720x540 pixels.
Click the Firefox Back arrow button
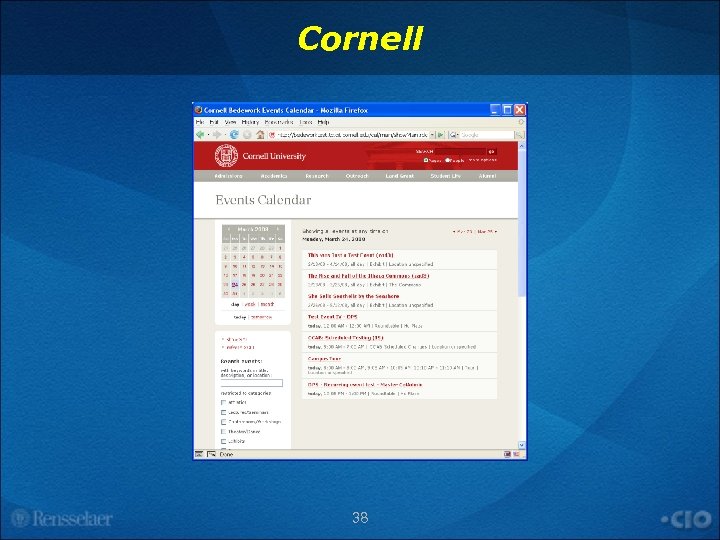(200, 135)
